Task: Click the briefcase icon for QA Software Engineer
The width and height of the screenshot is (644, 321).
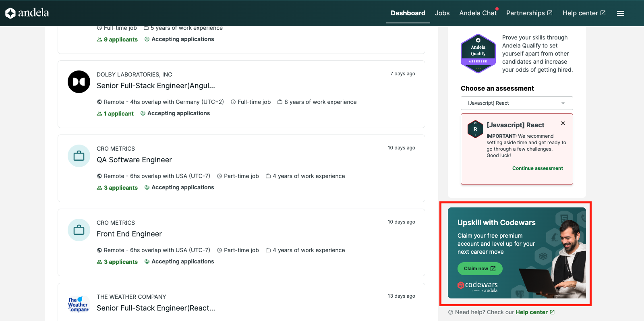Action: [79, 156]
